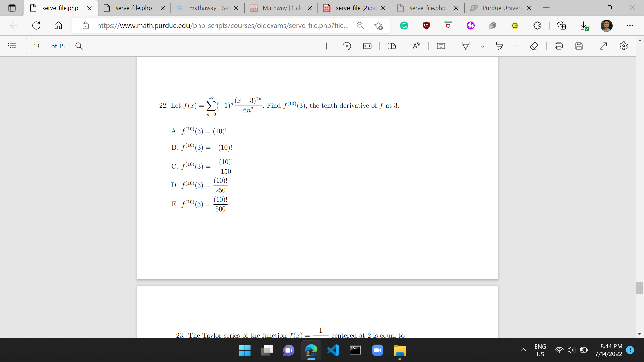
Task: Rotate the PDF page
Action: pos(347,46)
